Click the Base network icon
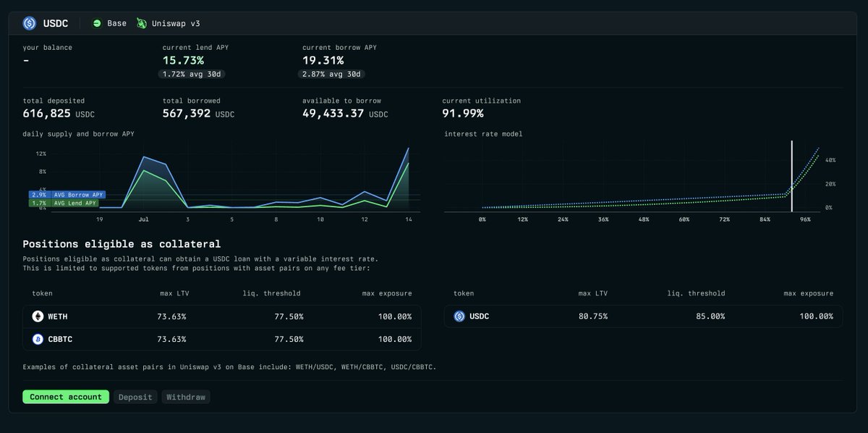Viewport: 868px width, 433px height. [x=97, y=23]
